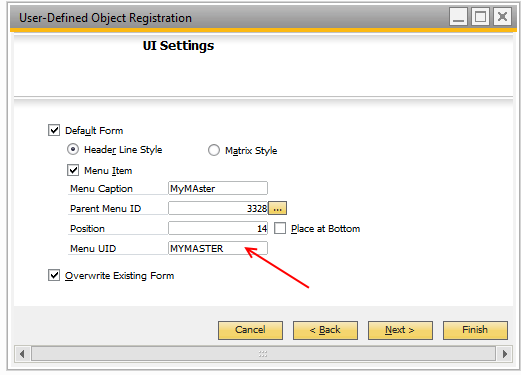This screenshot has width=521, height=375.
Task: Select Matrix Style radio button
Action: point(214,150)
